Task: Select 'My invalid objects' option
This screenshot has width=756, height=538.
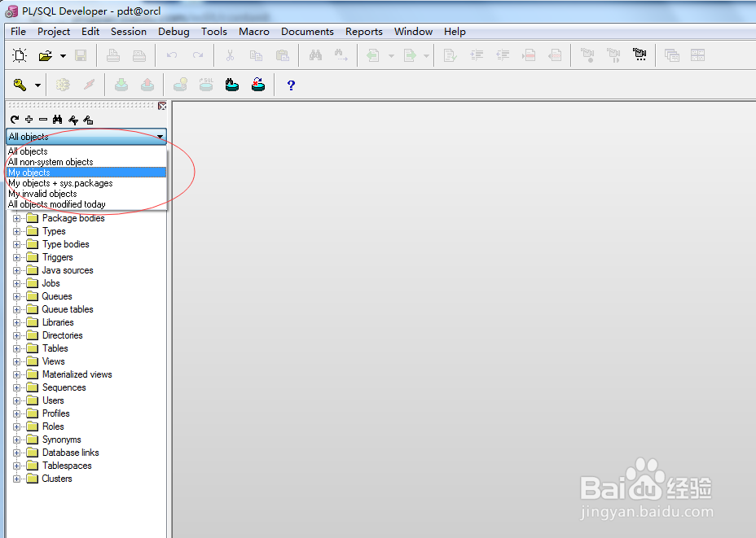Action: [87, 194]
